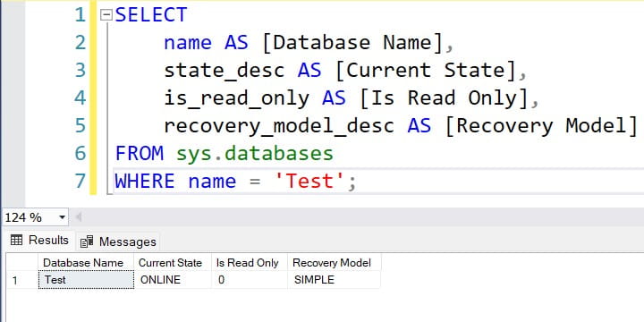The width and height of the screenshot is (644, 322).
Task: Click the Current State column header
Action: coord(173,263)
